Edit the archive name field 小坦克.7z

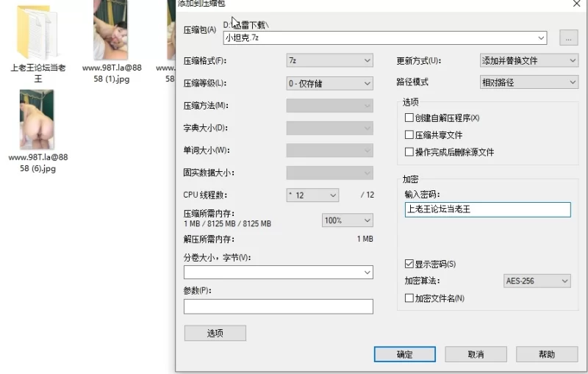coord(385,38)
